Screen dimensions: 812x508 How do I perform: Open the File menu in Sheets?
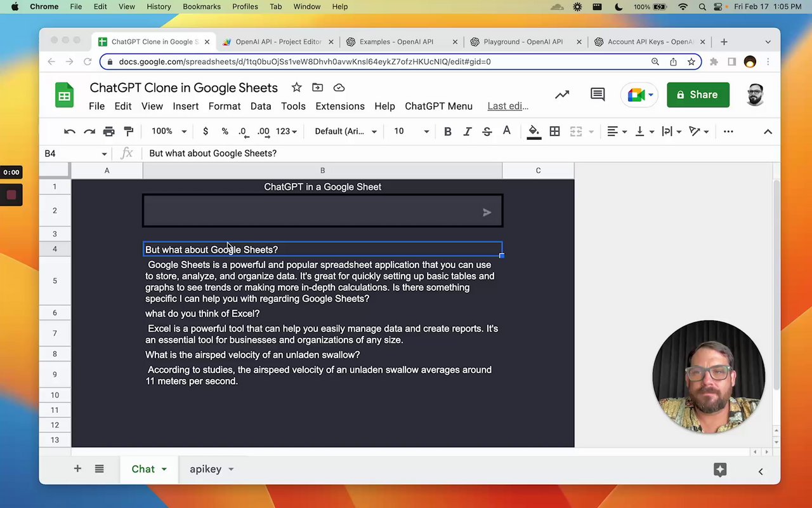tap(96, 106)
